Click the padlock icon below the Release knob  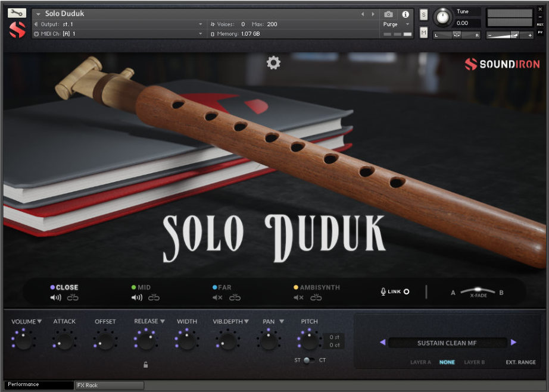coord(146,364)
